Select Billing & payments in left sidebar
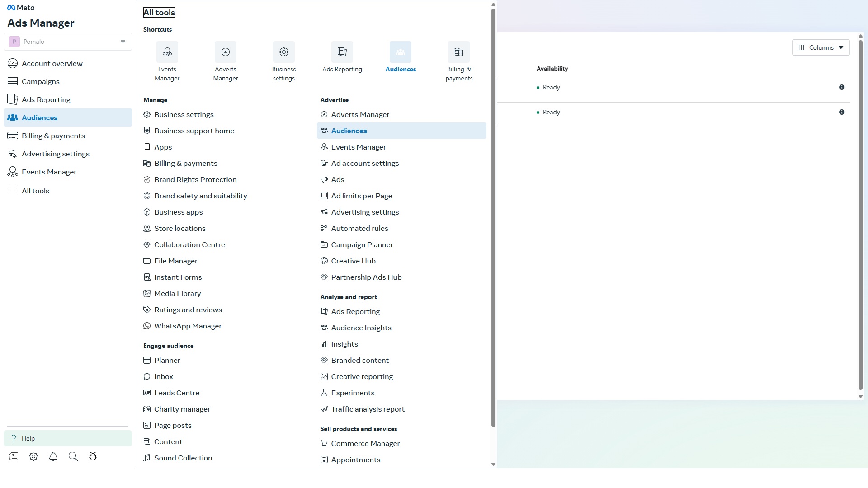The image size is (868, 488). [x=68, y=136]
